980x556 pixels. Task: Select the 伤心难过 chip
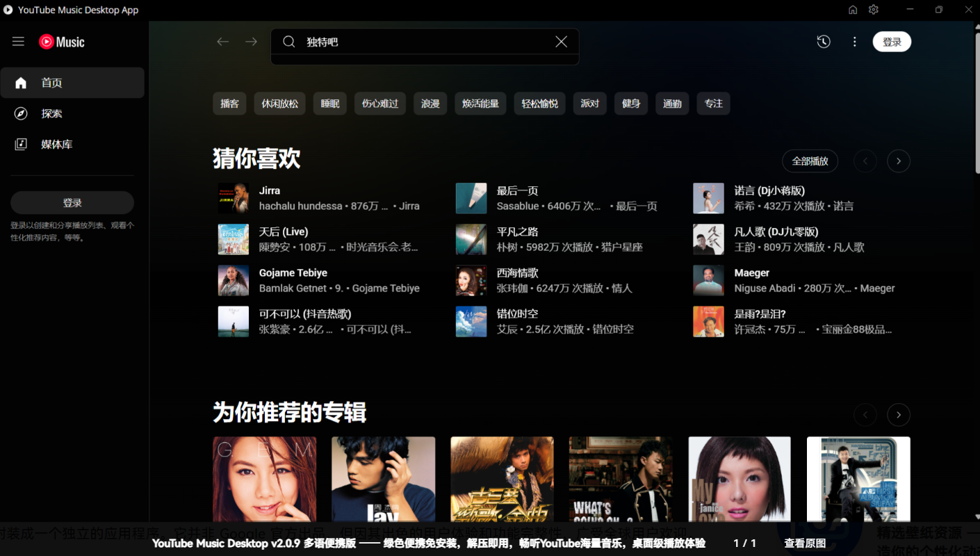point(380,104)
